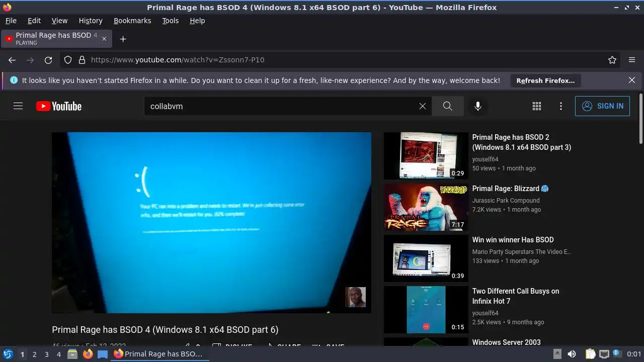The height and width of the screenshot is (362, 644).
Task: Click the Windows Server 2003 video title
Action: coord(507,342)
